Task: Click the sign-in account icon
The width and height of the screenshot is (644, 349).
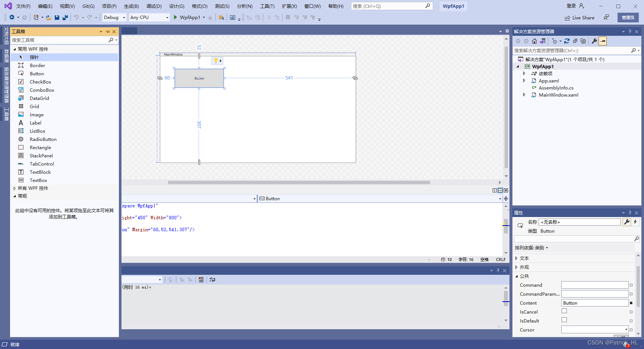Action: (x=582, y=6)
